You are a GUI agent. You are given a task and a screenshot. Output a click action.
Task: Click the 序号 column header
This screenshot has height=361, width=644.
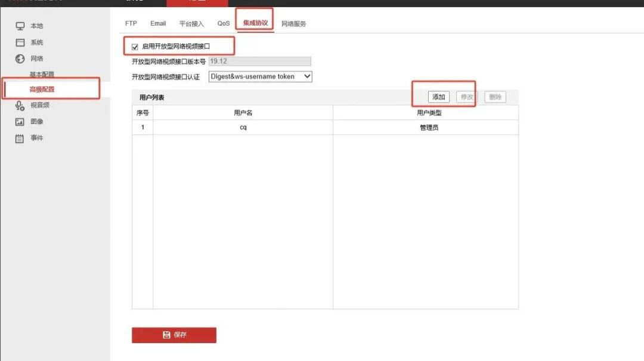pyautogui.click(x=143, y=113)
